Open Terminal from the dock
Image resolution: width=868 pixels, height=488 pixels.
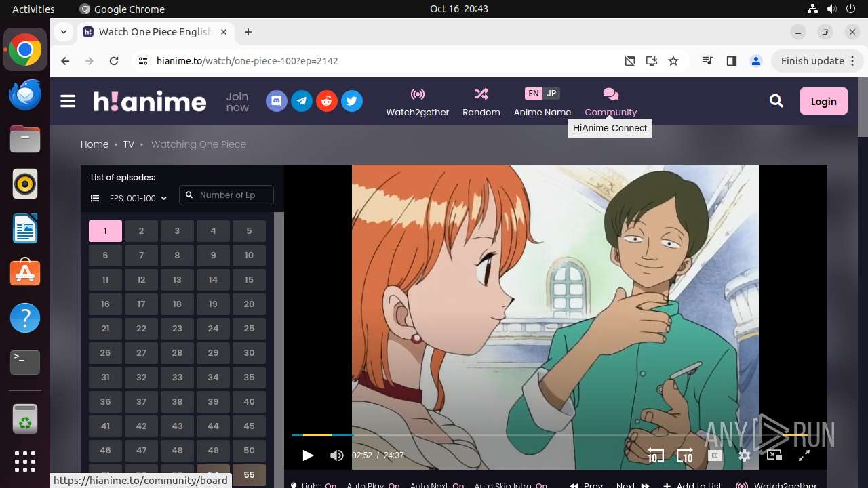coord(25,363)
